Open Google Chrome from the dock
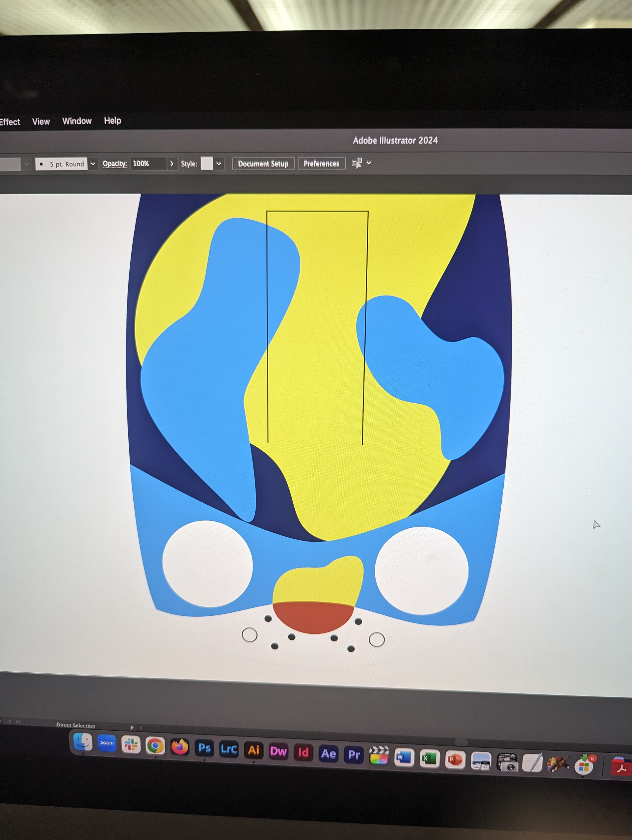The image size is (632, 840). click(x=155, y=746)
